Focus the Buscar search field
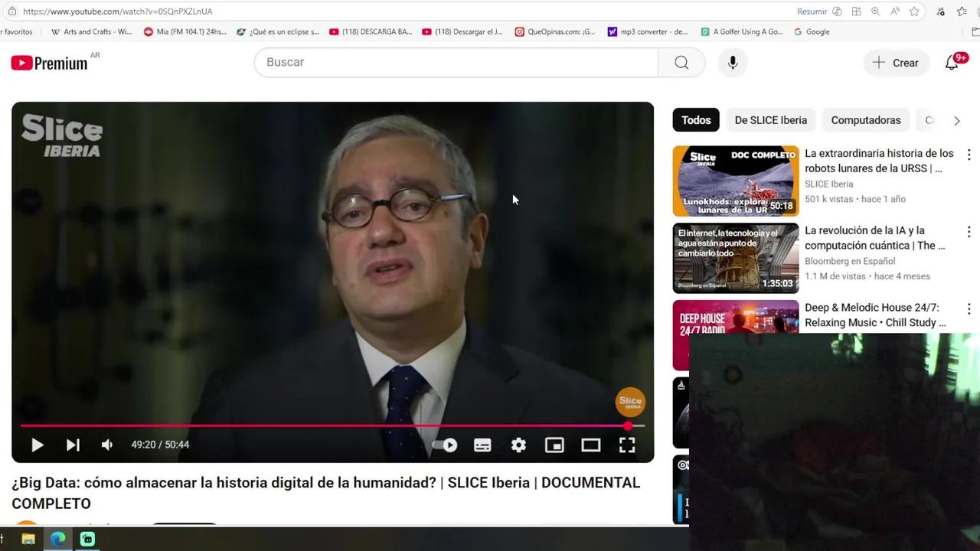The image size is (980, 551). [456, 62]
